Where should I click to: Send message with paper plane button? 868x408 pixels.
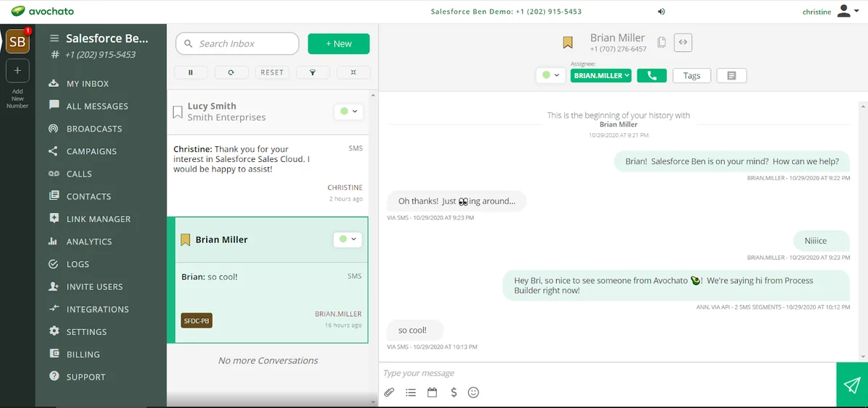852,385
